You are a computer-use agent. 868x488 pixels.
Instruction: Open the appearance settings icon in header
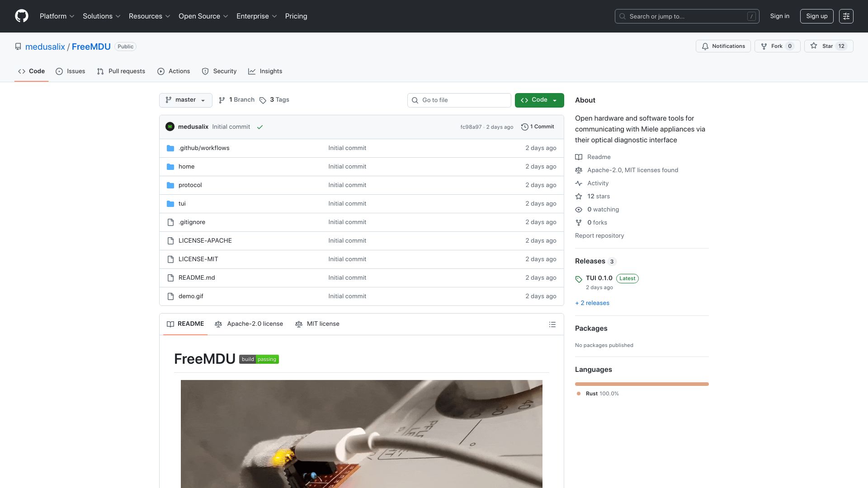[846, 16]
